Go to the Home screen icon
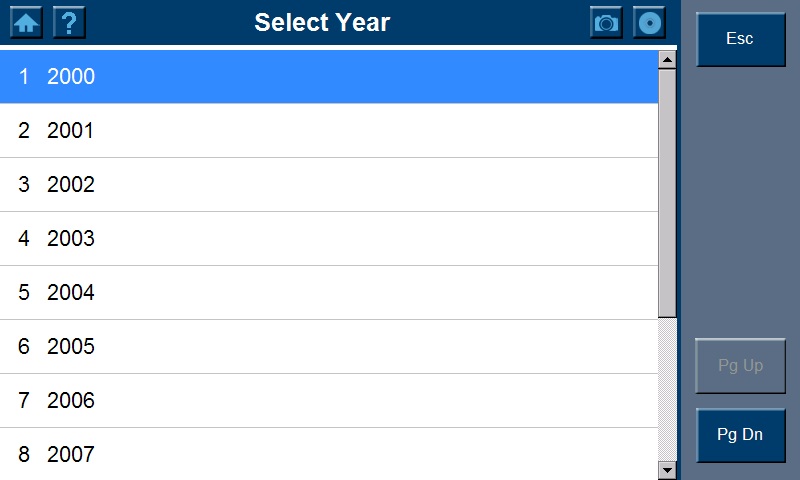 click(x=26, y=22)
